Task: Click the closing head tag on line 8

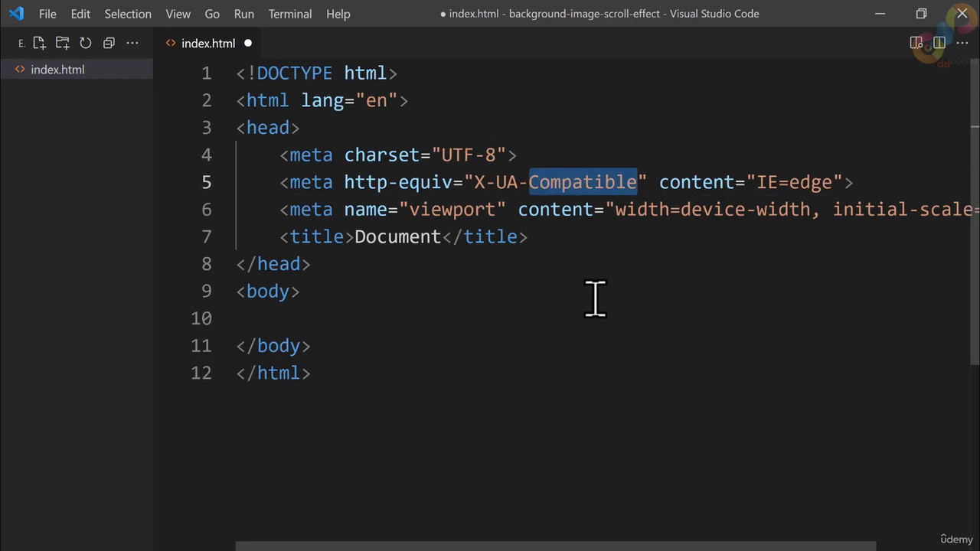Action: click(273, 264)
